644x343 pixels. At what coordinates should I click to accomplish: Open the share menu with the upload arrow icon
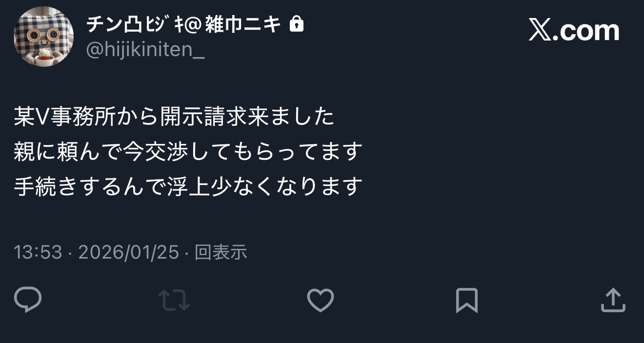click(x=613, y=300)
